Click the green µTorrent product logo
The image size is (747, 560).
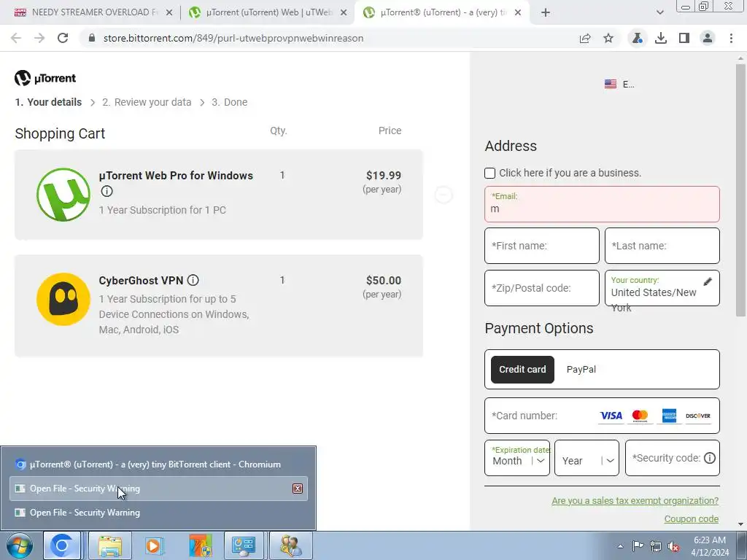(x=63, y=194)
